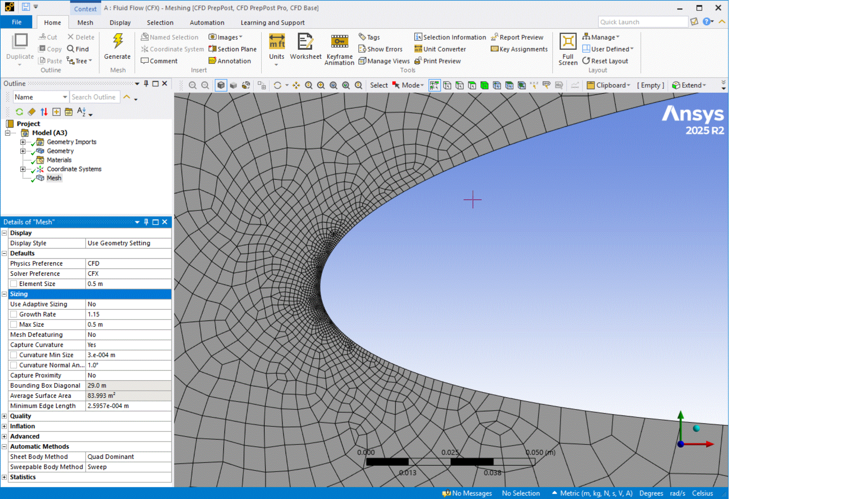Click the Quick Launch search field

643,22
